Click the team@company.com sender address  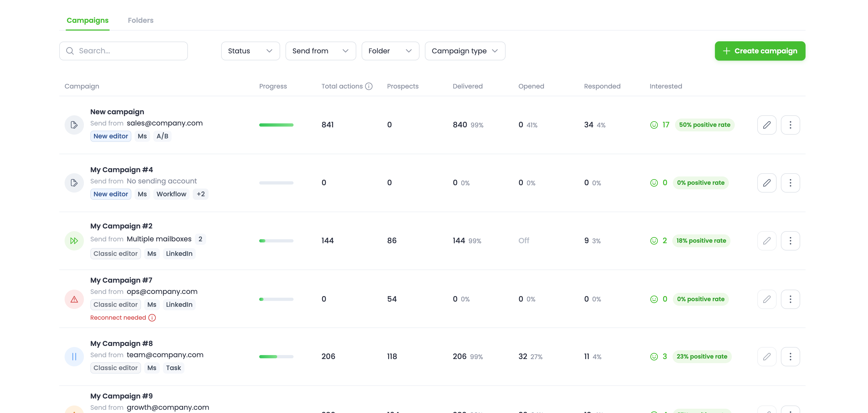pos(165,355)
